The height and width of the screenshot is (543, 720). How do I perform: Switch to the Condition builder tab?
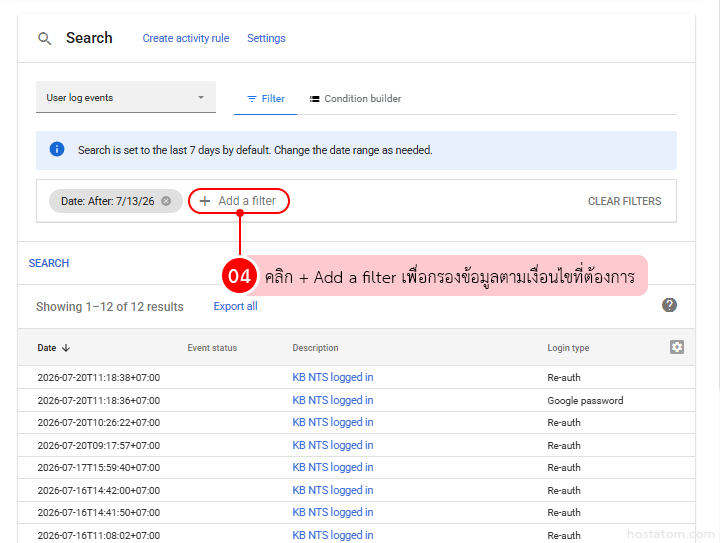(x=355, y=99)
